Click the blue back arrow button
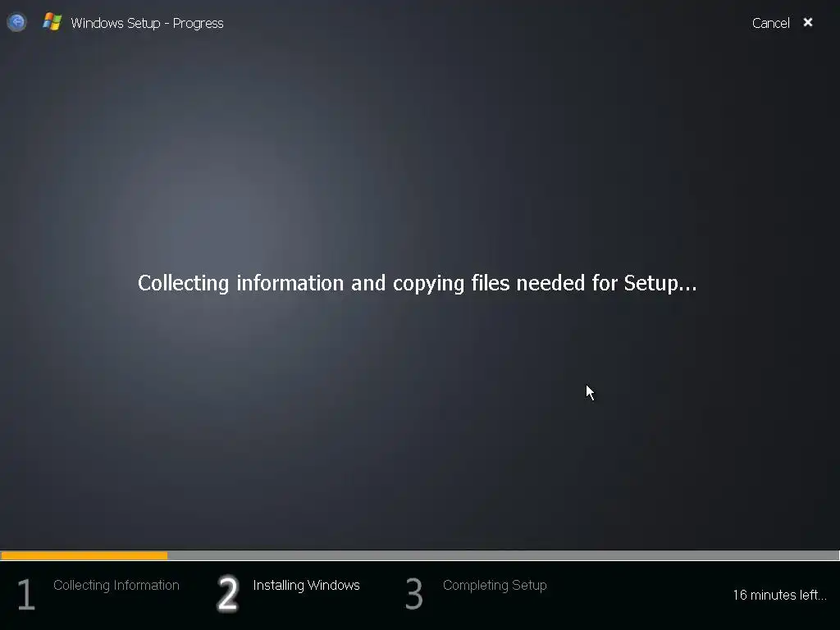Screen dimensions: 840x630 point(16,22)
